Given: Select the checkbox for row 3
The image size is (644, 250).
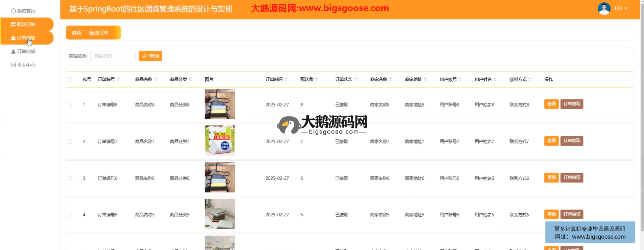Looking at the screenshot, I should pyautogui.click(x=70, y=178).
